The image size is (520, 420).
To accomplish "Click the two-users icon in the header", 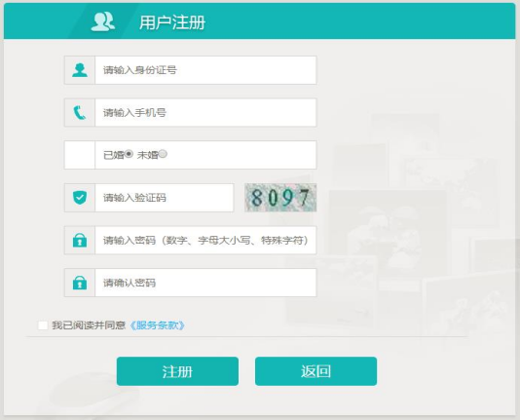I will pos(103,21).
